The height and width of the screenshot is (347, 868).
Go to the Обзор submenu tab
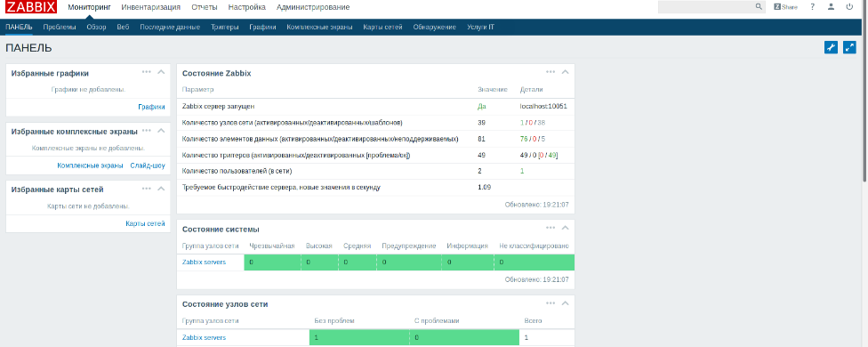pyautogui.click(x=96, y=27)
